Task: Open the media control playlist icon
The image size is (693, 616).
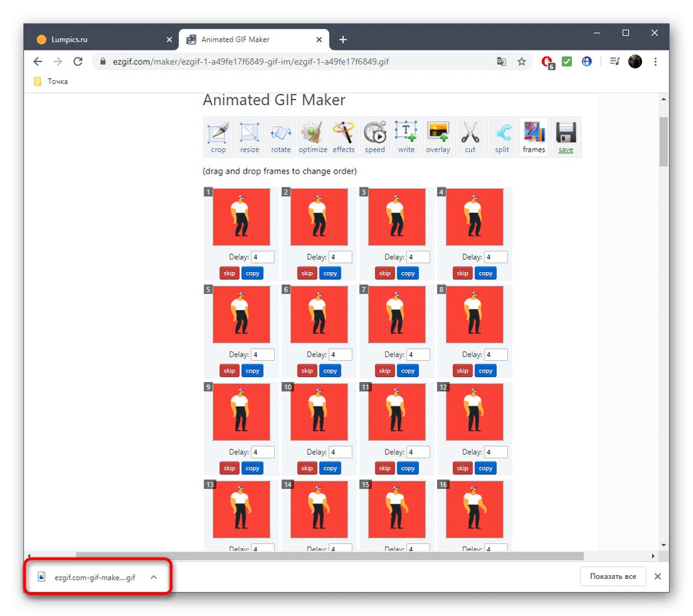Action: pos(614,61)
